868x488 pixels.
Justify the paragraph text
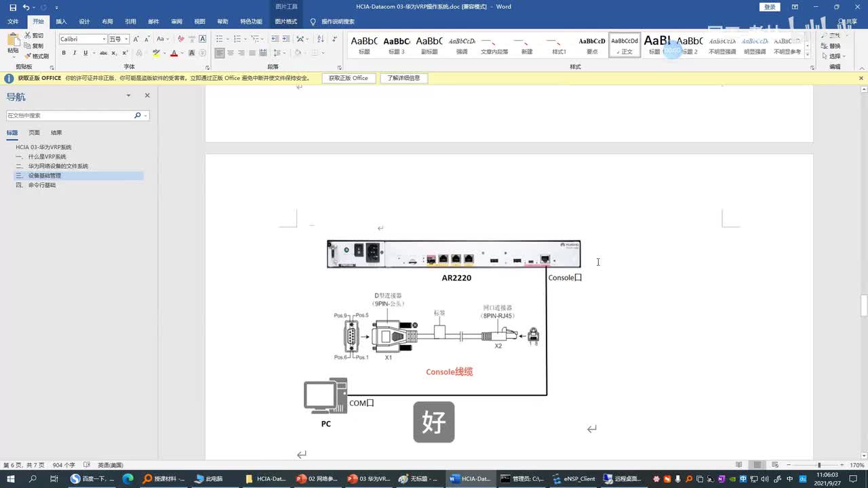252,53
